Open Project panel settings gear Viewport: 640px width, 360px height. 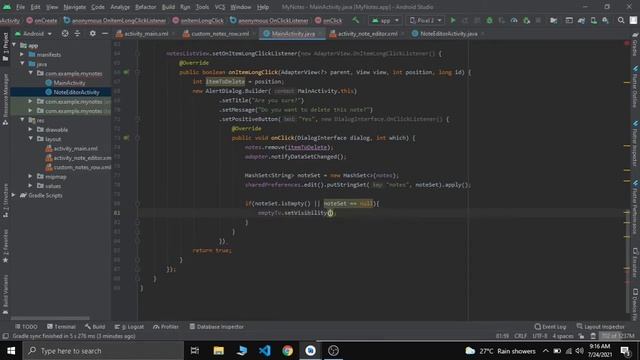tap(93, 33)
